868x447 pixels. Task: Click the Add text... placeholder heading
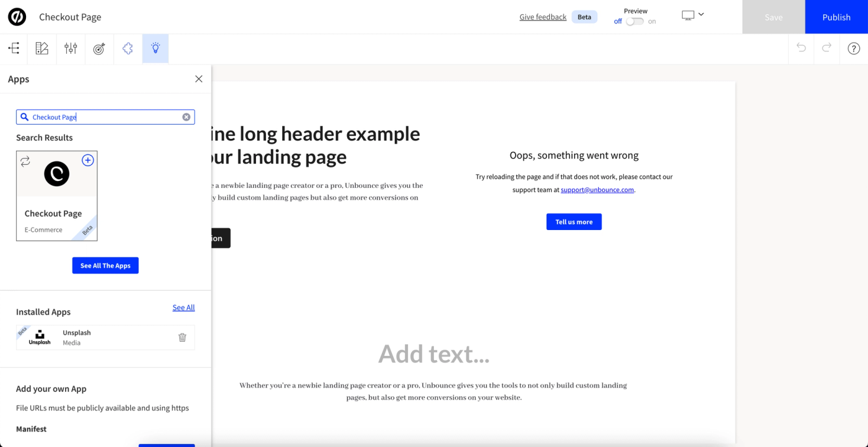pos(433,353)
